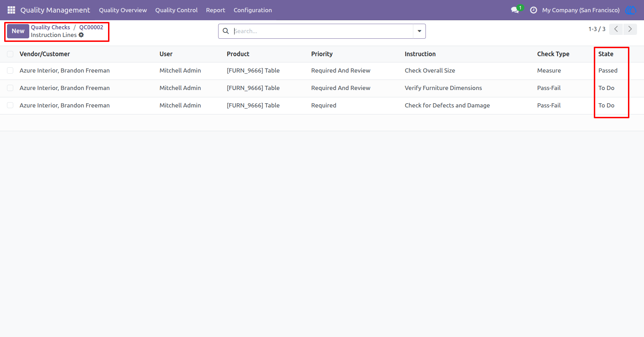The height and width of the screenshot is (337, 644).
Task: Open the Quality Control menu
Action: coord(176,10)
